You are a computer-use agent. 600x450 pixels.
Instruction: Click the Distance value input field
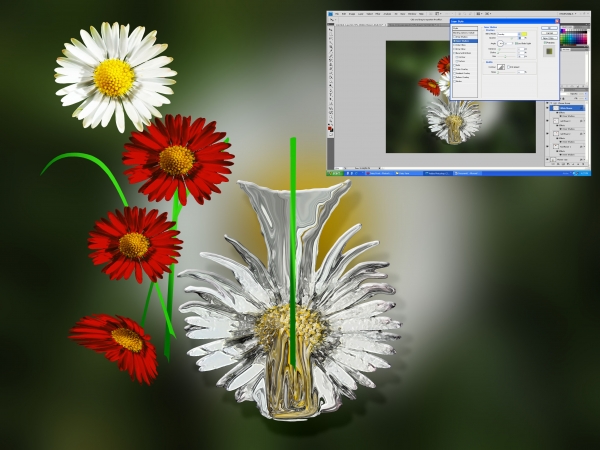521,49
